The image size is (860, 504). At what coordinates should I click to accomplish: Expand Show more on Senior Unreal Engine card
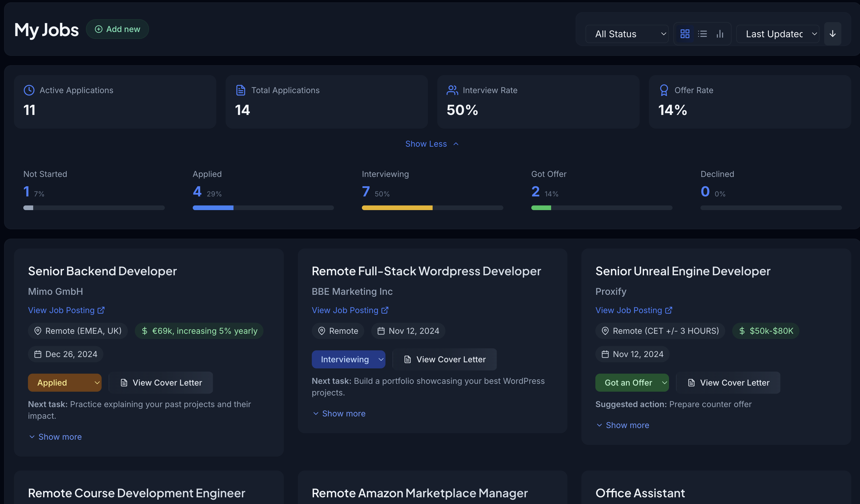point(623,425)
